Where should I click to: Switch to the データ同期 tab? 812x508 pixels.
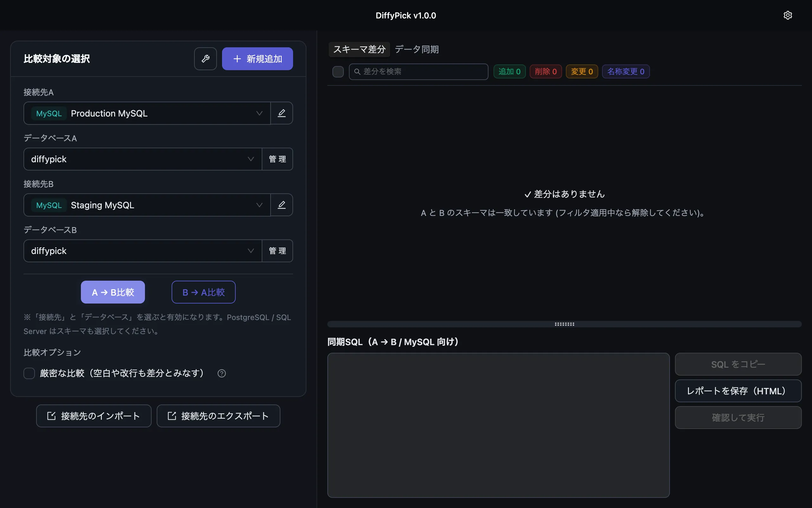coord(417,50)
